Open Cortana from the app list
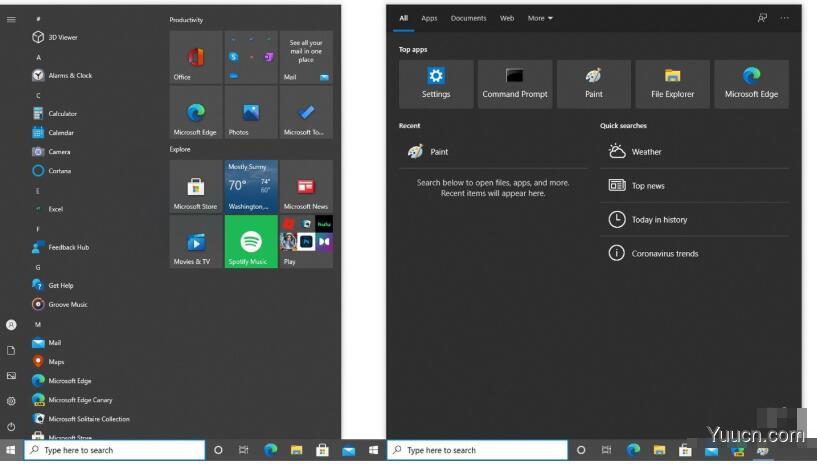 tap(51, 170)
